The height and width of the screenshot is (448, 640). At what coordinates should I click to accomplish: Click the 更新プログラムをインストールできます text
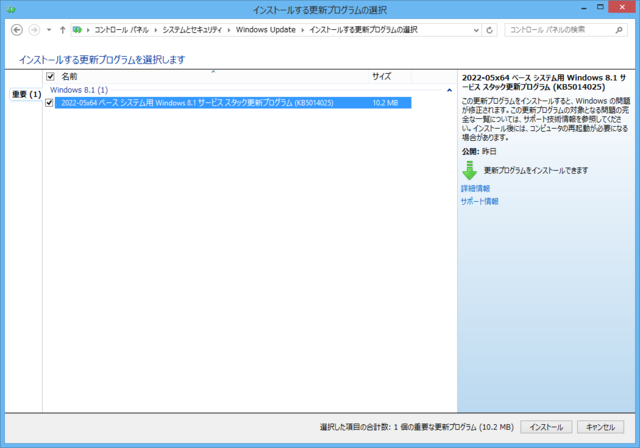536,171
